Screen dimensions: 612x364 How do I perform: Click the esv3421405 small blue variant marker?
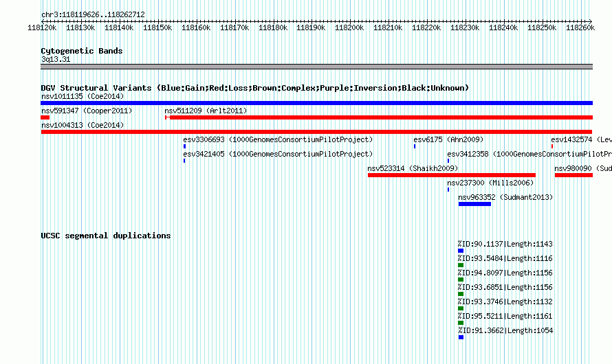(x=184, y=161)
